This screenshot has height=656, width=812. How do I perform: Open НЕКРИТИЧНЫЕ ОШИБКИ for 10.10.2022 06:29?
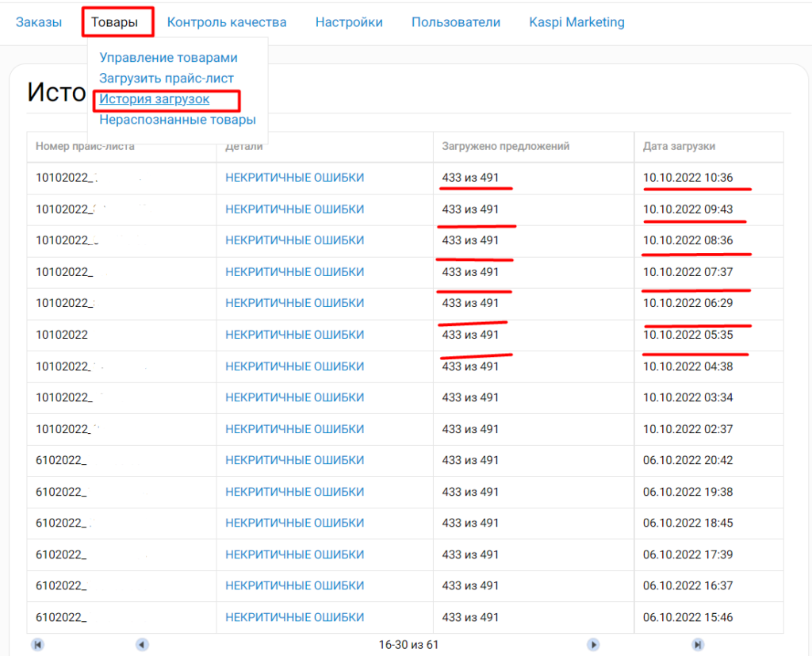click(x=295, y=303)
